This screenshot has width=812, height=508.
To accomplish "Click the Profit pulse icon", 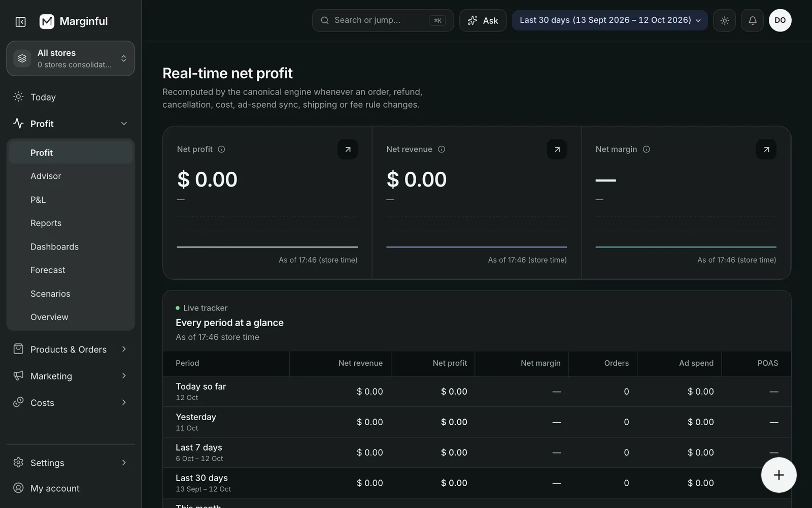I will click(18, 123).
